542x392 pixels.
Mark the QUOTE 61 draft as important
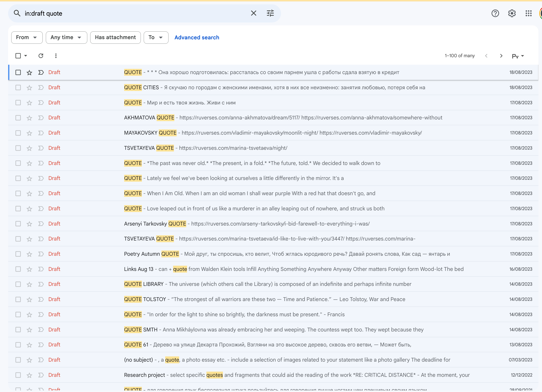pyautogui.click(x=41, y=345)
